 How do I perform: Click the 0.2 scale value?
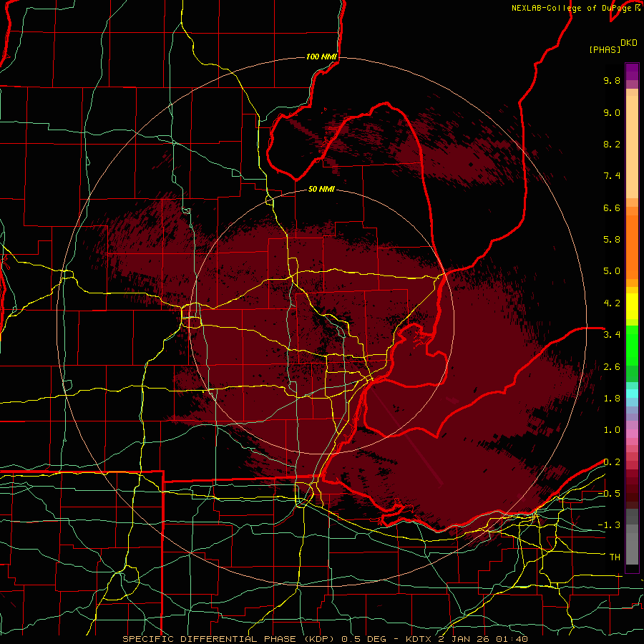click(612, 462)
